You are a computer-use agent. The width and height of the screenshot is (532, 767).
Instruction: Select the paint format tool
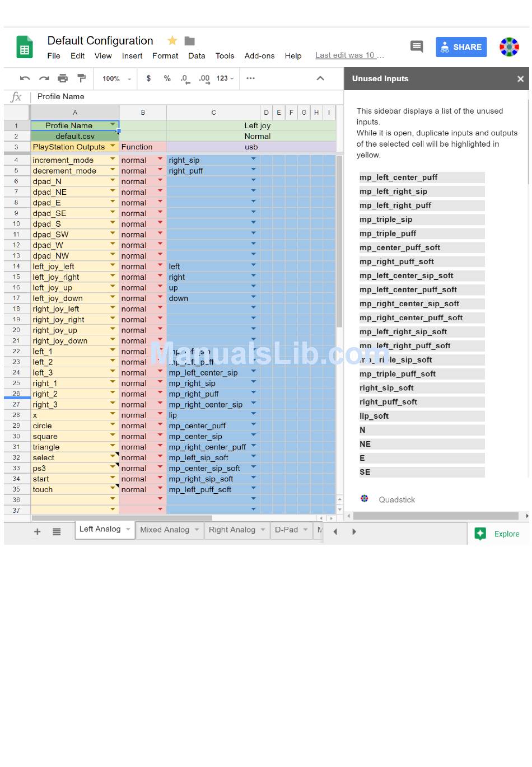82,78
